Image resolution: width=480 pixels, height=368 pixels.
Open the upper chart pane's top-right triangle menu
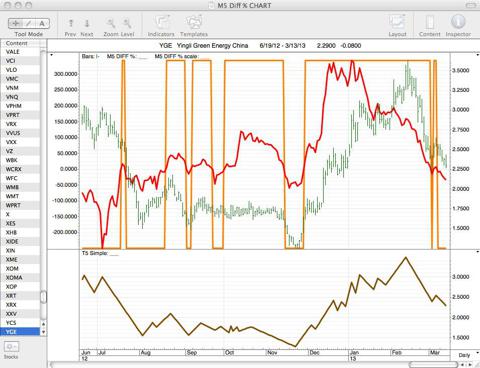(x=478, y=55)
